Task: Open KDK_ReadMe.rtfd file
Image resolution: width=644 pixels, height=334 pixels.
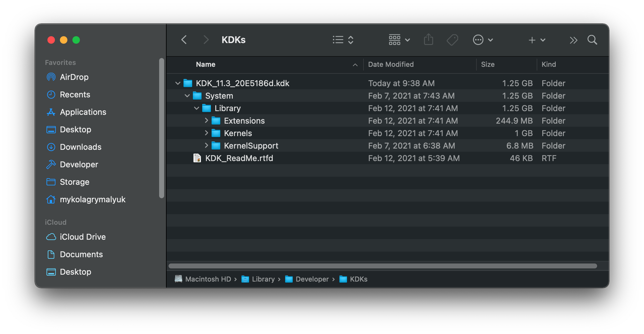Action: 239,158
